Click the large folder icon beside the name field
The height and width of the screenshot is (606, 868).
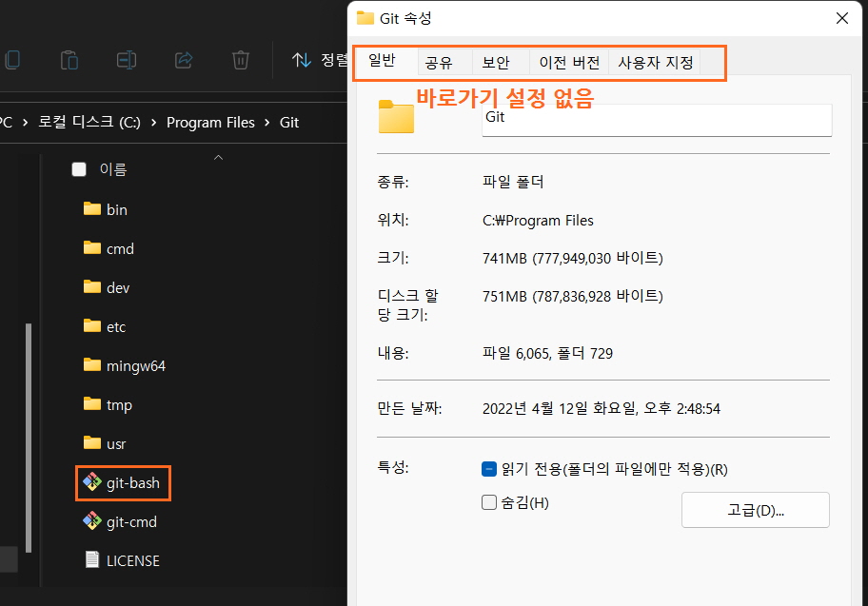click(396, 116)
